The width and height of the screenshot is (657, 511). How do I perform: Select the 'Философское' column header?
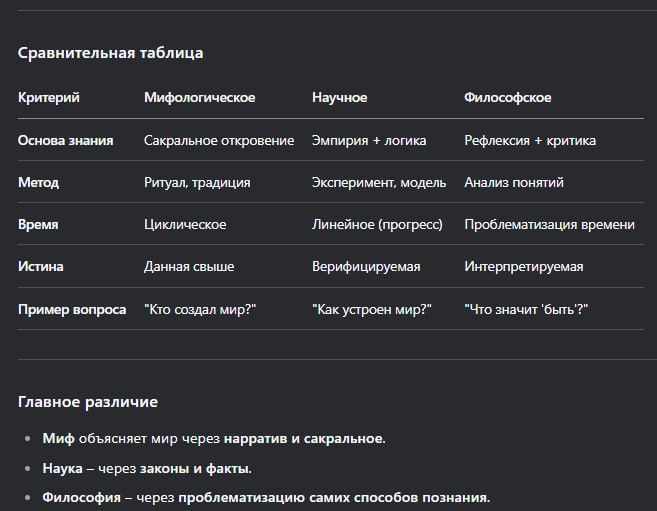pyautogui.click(x=507, y=97)
